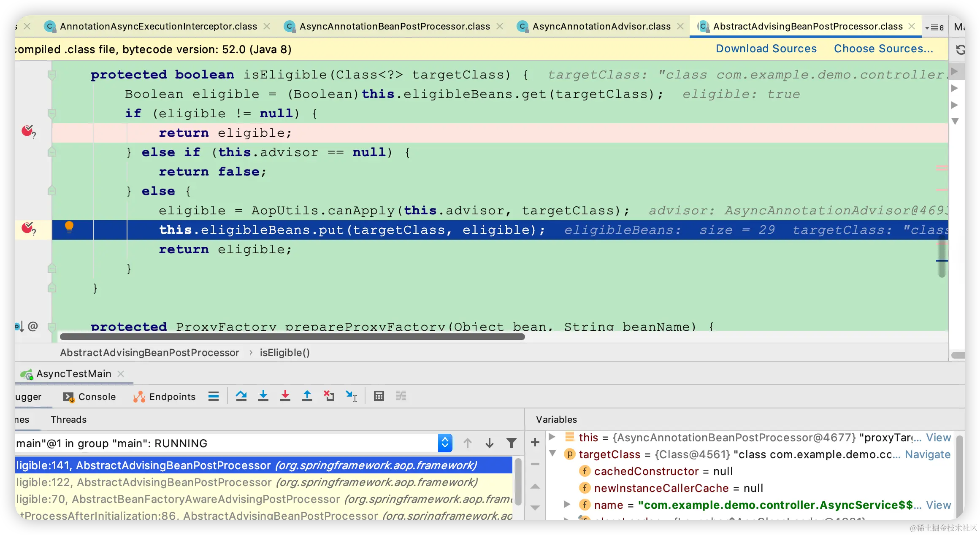The height and width of the screenshot is (535, 980).
Task: Click the Run to Cursor icon
Action: click(x=351, y=396)
